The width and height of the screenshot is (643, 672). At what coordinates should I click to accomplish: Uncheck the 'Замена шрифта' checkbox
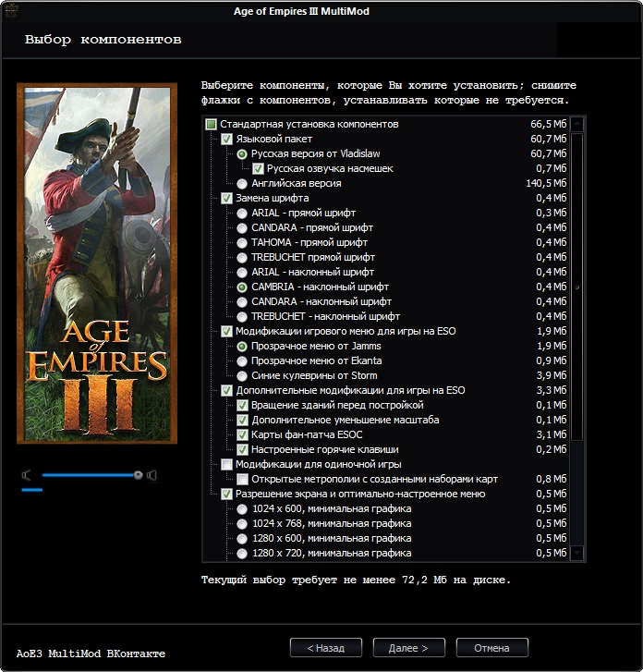(x=226, y=199)
